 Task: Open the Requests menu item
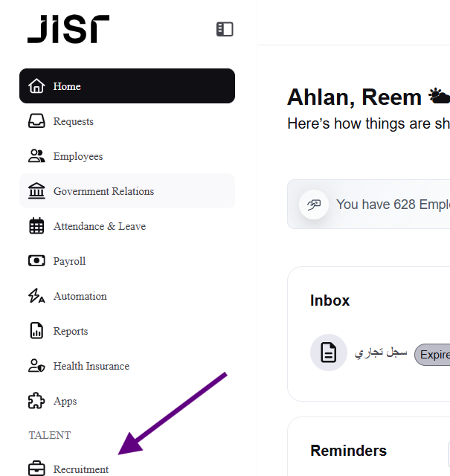pos(73,121)
